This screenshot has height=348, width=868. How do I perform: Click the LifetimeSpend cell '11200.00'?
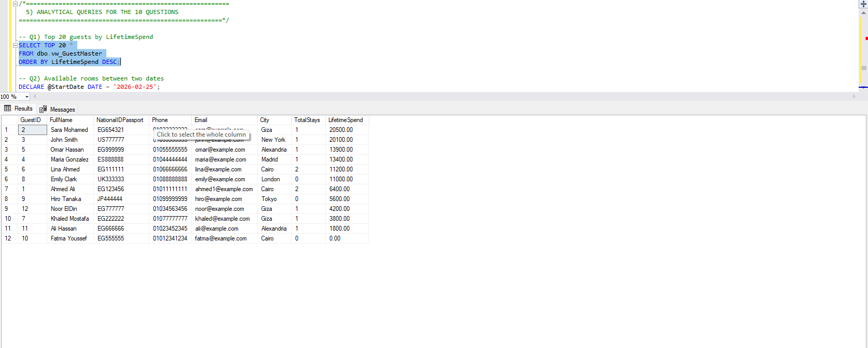click(347, 169)
